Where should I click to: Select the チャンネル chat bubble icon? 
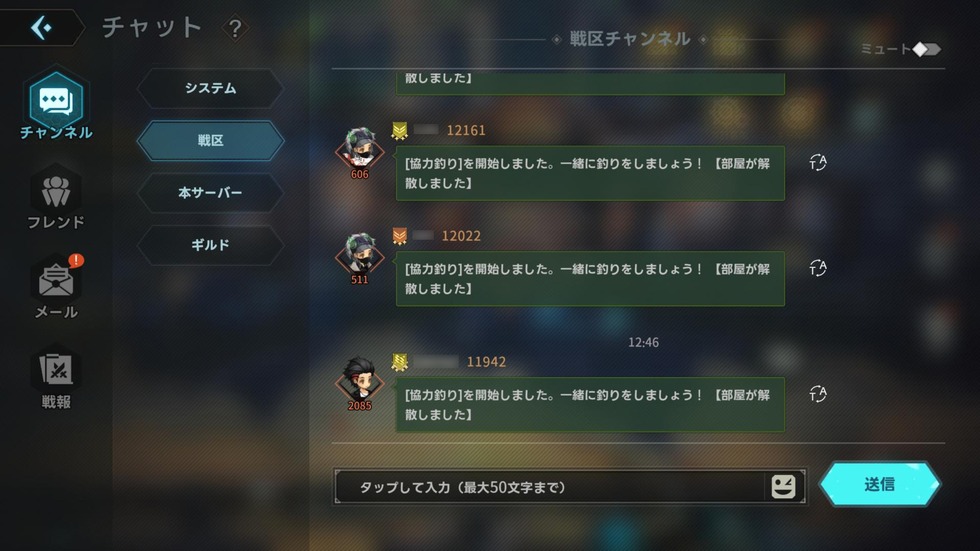click(x=56, y=101)
